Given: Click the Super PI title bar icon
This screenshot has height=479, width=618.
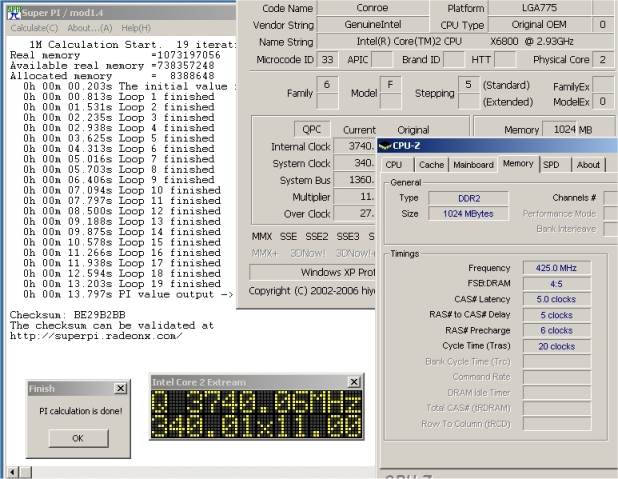Looking at the screenshot, I should (14, 13).
